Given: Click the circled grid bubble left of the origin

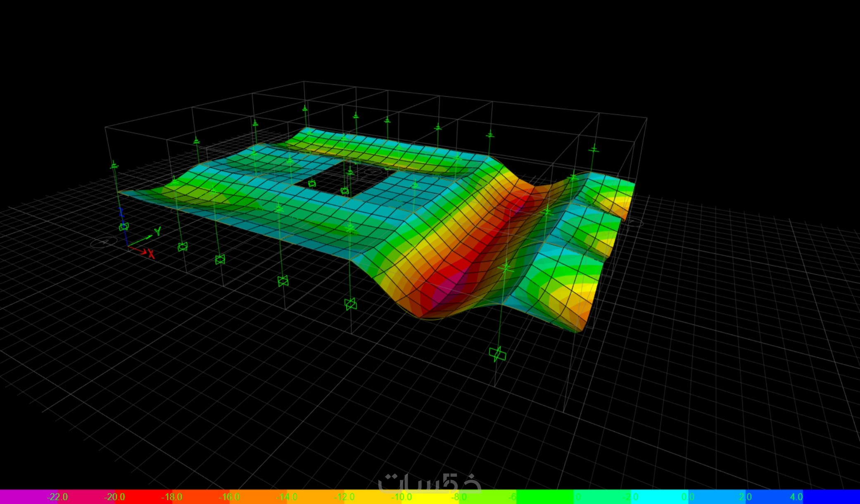Looking at the screenshot, I should pyautogui.click(x=103, y=242).
